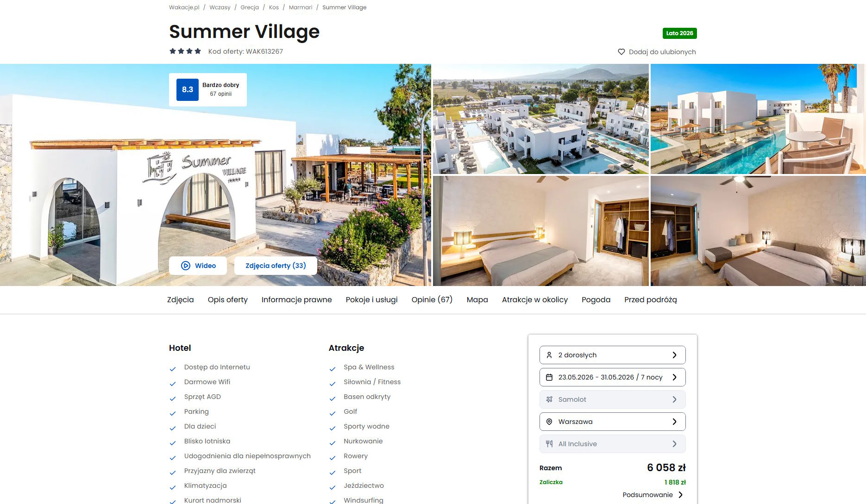Screen dimensions: 866x504
Task: Open Zdjęcia oferty (33) gallery button
Action: 276,266
